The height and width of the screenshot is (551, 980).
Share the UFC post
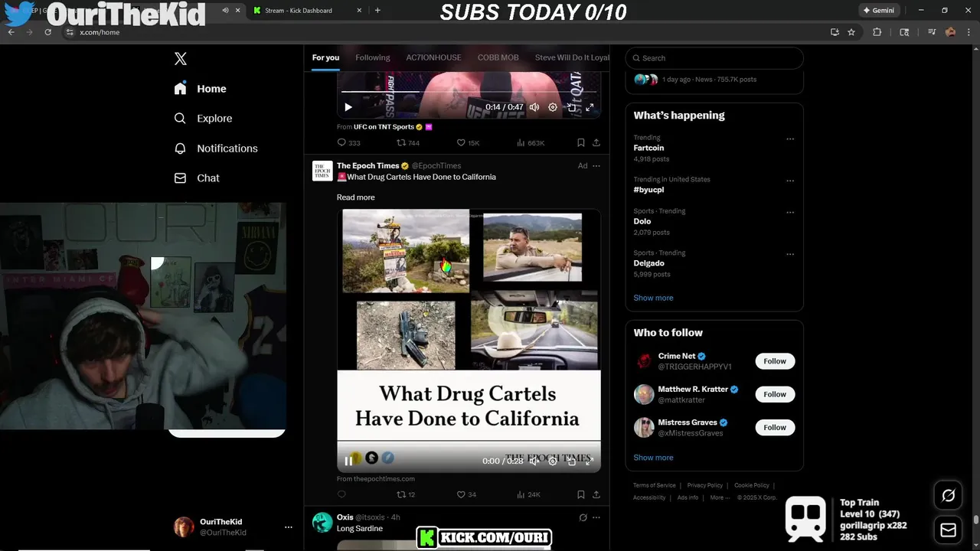coord(596,143)
